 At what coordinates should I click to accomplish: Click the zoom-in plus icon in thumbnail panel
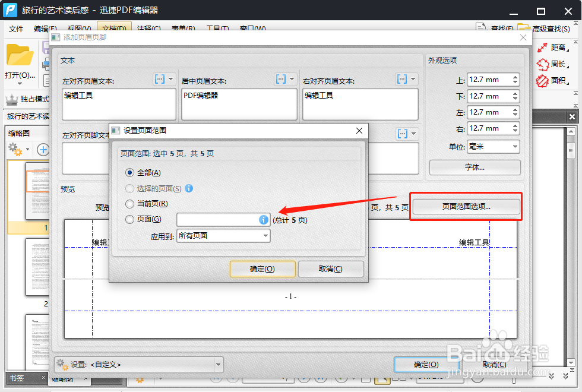[x=42, y=149]
